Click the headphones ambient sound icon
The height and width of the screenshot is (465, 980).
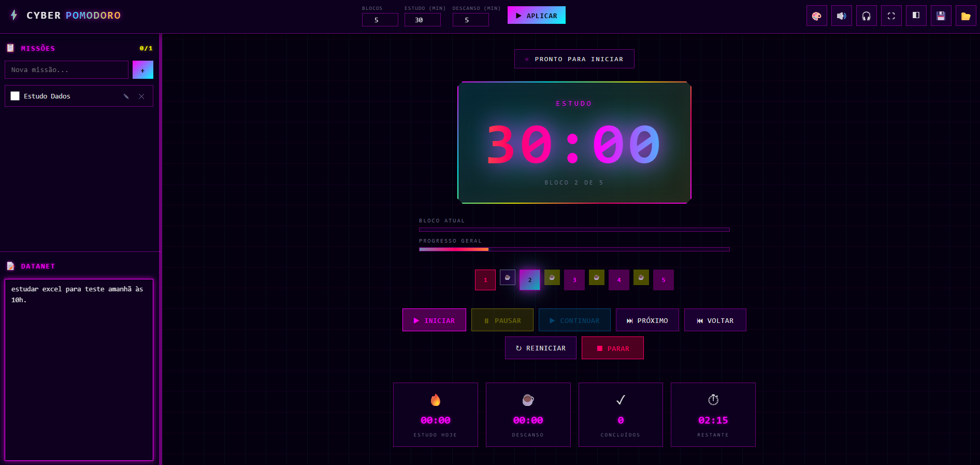coord(866,16)
